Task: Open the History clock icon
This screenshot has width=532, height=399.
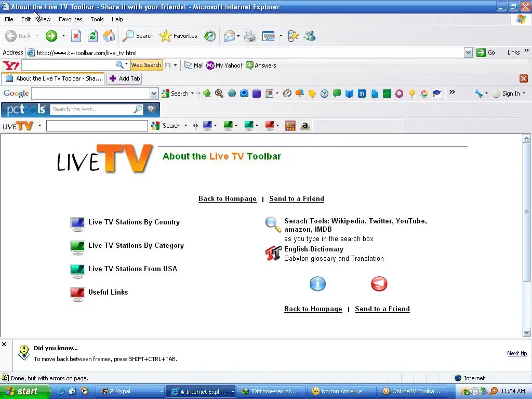Action: [210, 36]
